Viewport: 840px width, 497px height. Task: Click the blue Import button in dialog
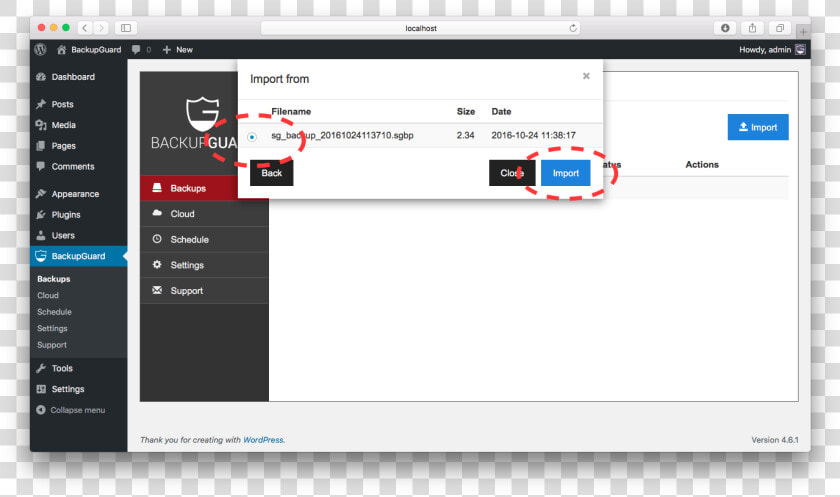pyautogui.click(x=565, y=173)
